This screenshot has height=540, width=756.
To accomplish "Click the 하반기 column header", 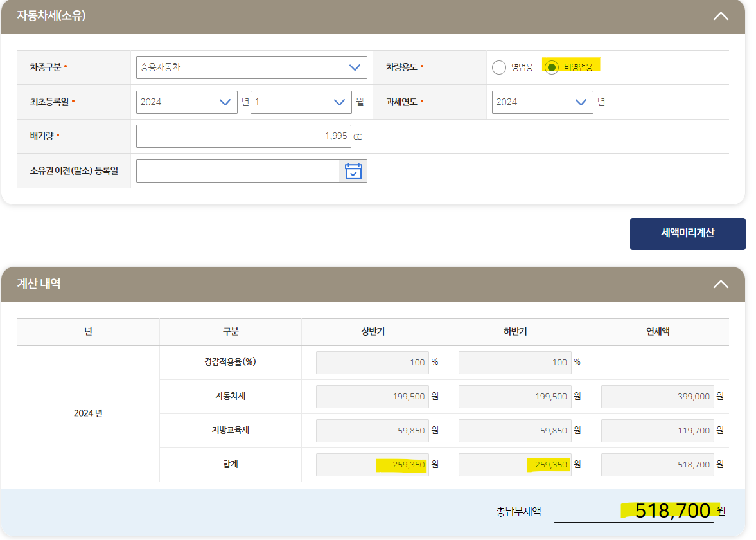I will pos(515,332).
